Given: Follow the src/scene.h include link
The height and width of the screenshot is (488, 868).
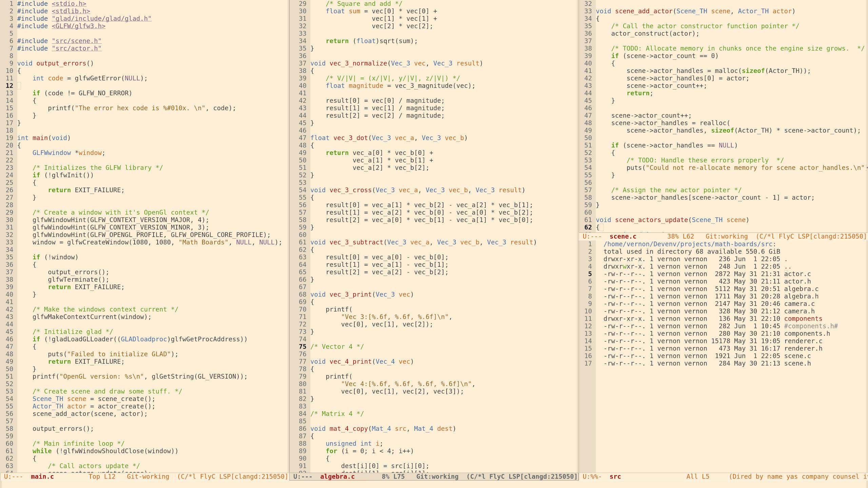Looking at the screenshot, I should 76,41.
